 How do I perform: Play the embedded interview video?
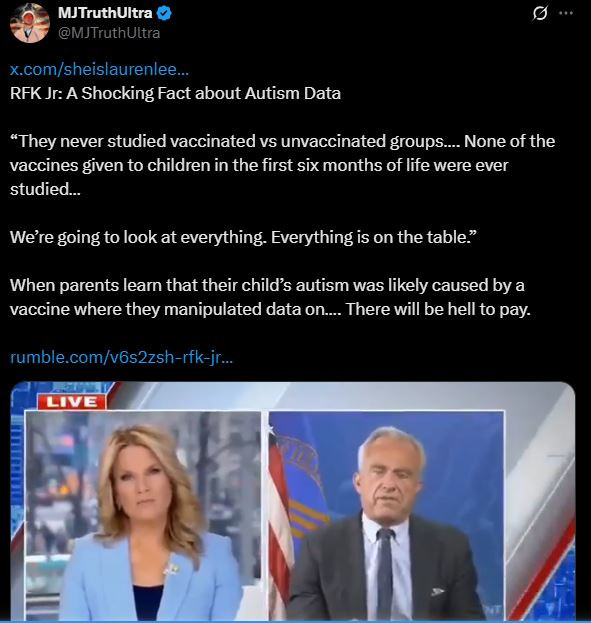coord(293,501)
